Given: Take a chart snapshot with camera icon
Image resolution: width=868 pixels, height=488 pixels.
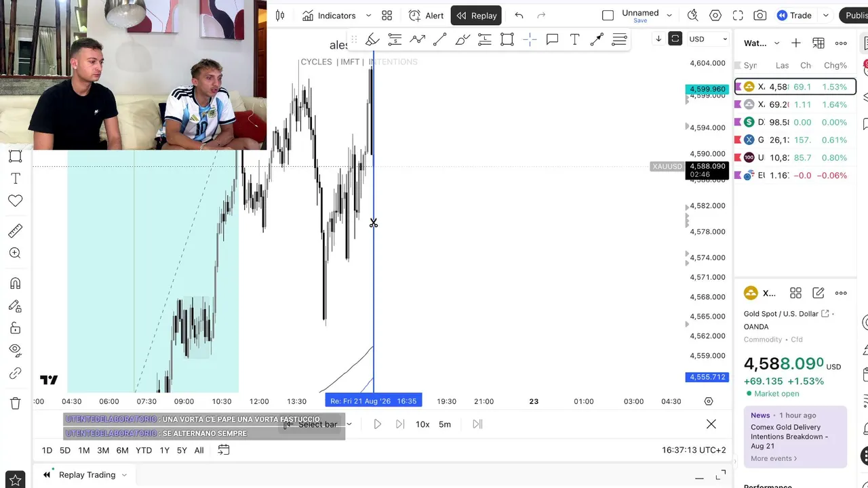Looking at the screenshot, I should coord(760,16).
